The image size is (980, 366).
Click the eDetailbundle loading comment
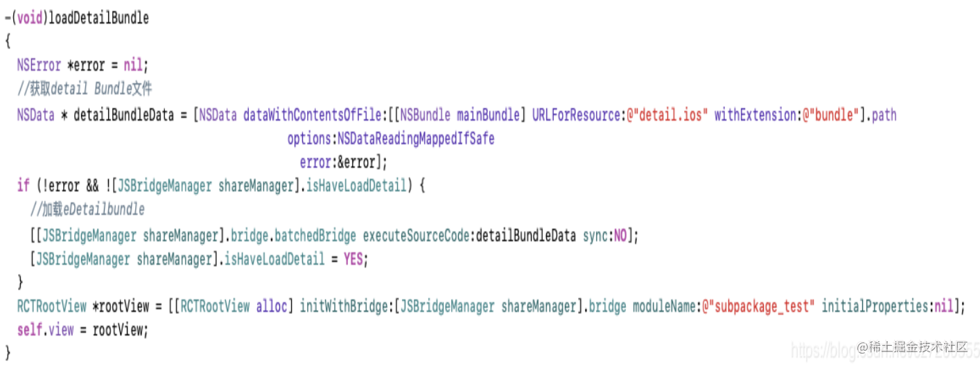87,209
